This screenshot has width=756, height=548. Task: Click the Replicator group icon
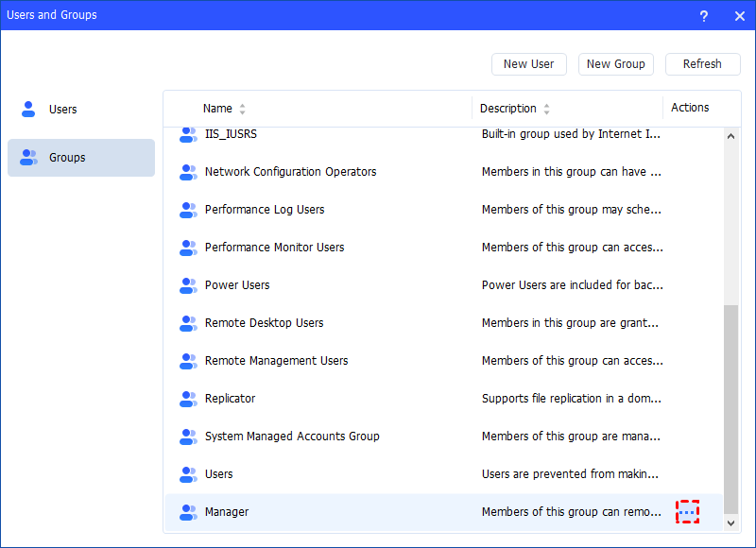pyautogui.click(x=188, y=399)
